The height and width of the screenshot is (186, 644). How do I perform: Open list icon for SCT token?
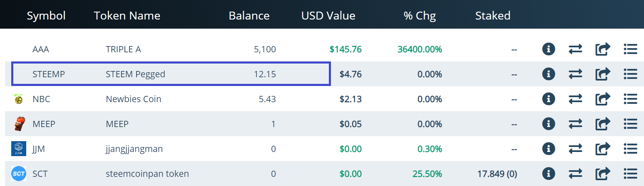point(631,174)
